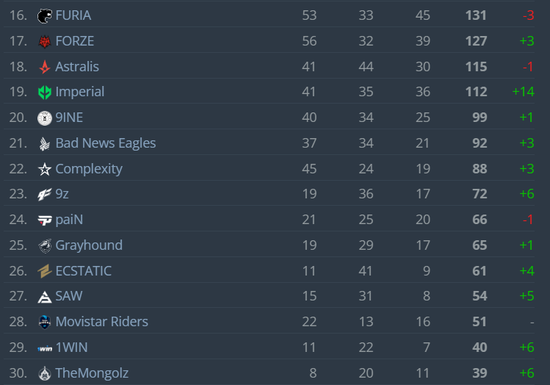This screenshot has height=385, width=550.
Task: Click Imperial's +14 rank change value
Action: click(523, 92)
